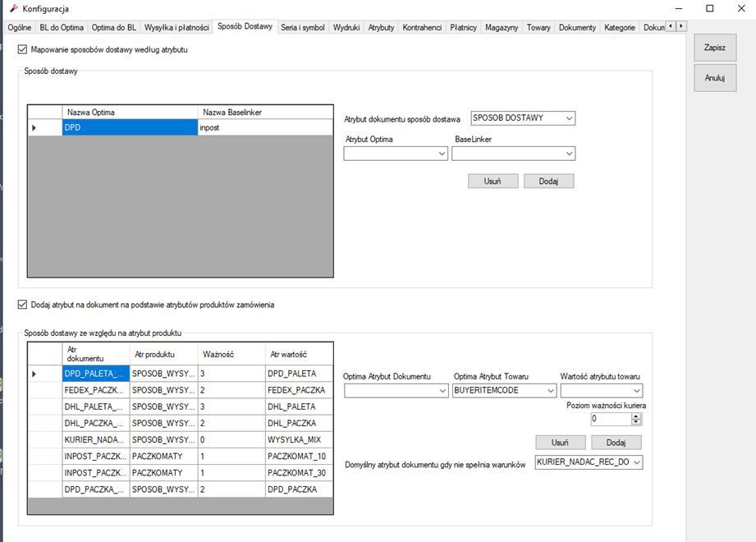Open the Kategorie tab
756x542 pixels.
[x=620, y=27]
